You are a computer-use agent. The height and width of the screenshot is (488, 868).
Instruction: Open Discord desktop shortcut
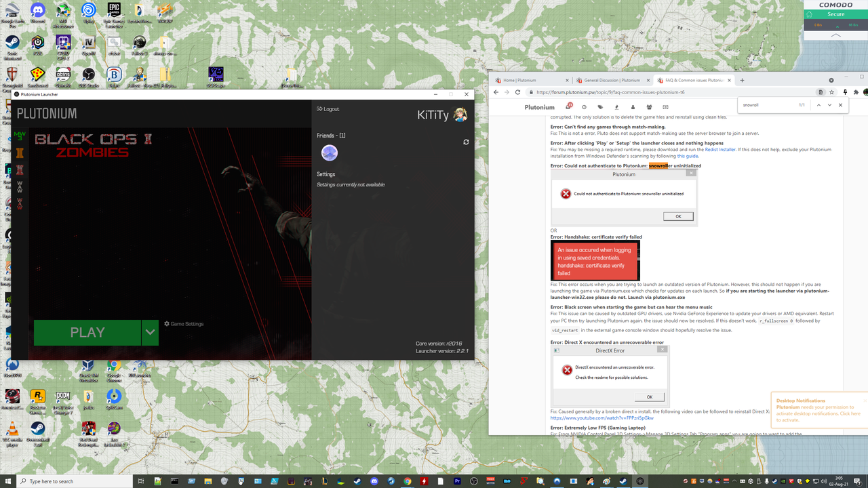pyautogui.click(x=37, y=13)
